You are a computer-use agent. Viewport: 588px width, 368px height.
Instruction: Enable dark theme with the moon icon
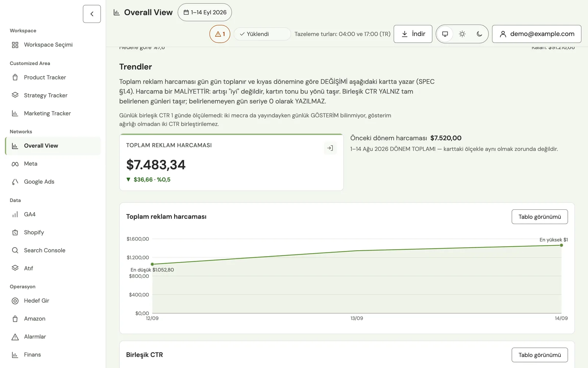[x=479, y=34]
